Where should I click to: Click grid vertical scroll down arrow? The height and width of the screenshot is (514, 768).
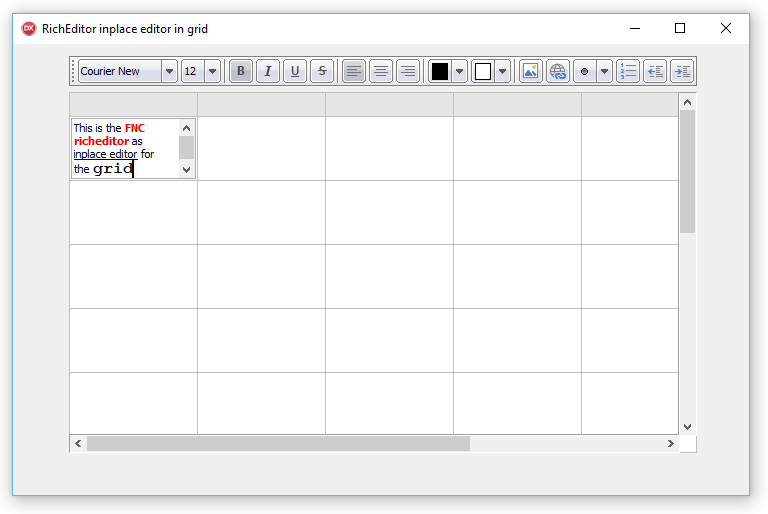click(688, 427)
